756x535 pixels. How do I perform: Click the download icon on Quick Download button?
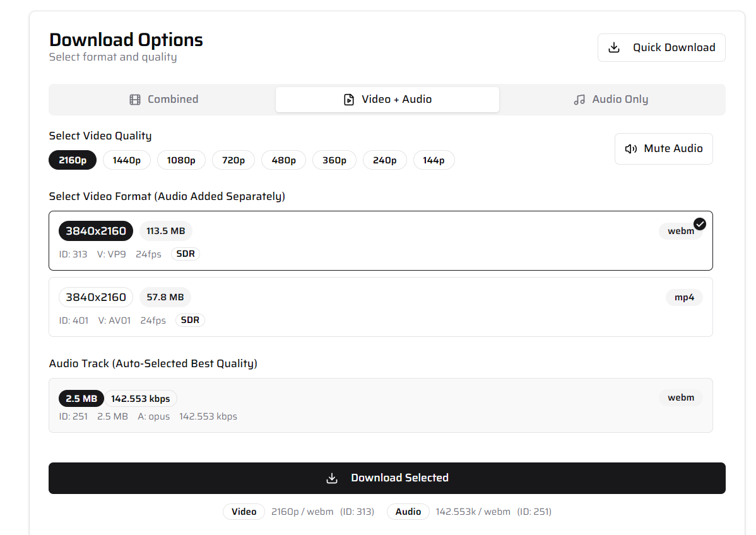(x=613, y=47)
